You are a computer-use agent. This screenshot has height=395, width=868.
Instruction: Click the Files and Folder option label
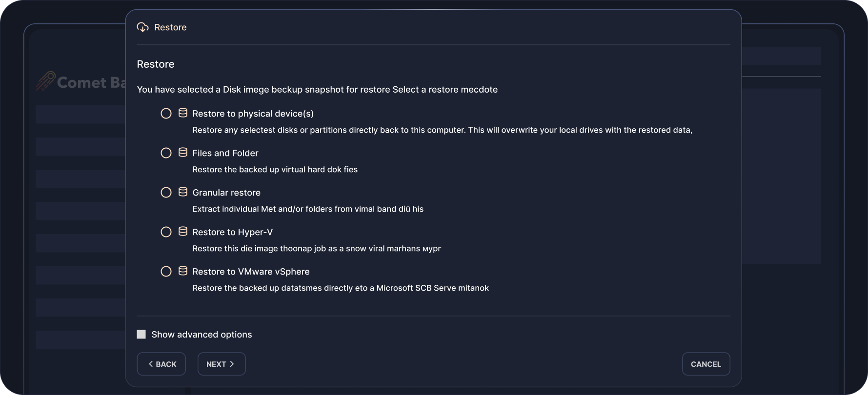(225, 153)
